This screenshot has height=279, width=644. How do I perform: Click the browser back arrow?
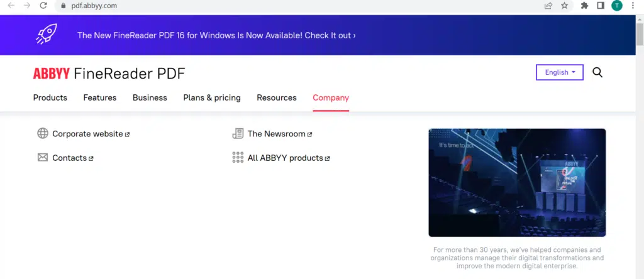click(11, 6)
